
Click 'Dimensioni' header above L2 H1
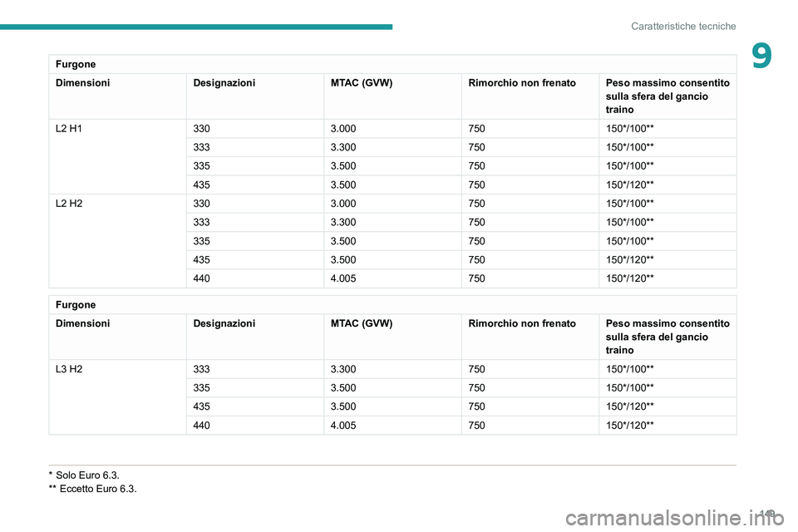tap(82, 82)
